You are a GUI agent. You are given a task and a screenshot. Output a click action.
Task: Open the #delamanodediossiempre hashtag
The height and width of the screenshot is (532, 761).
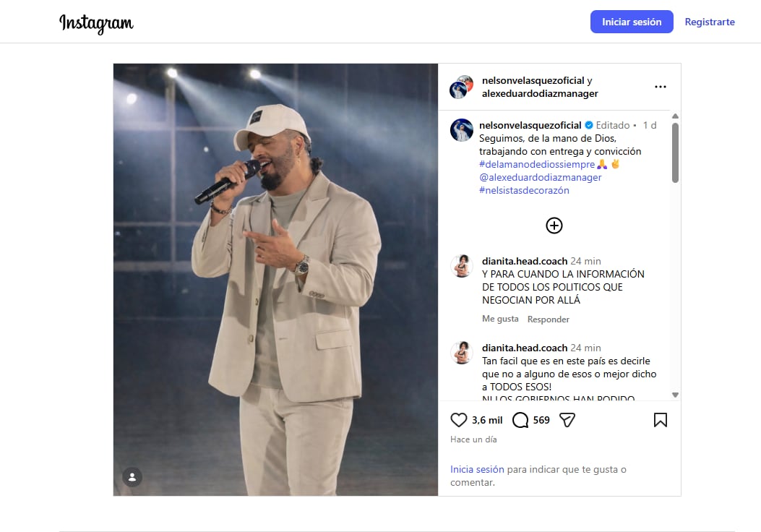(x=535, y=164)
